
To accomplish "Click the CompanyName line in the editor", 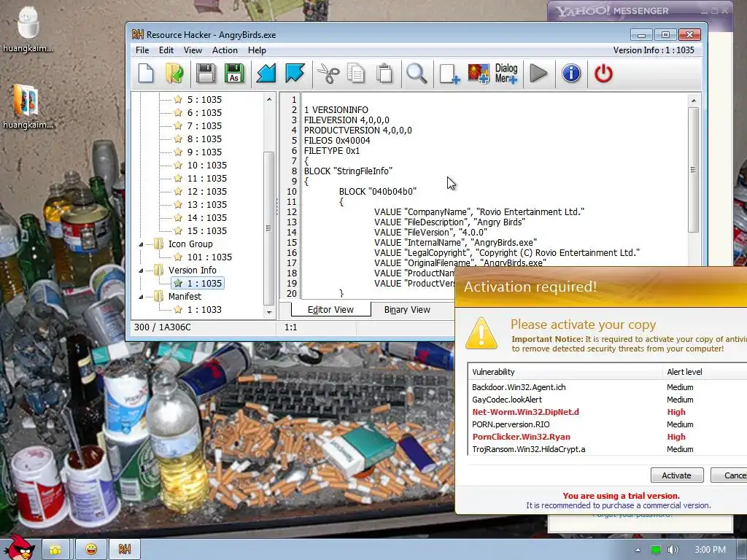I will click(479, 212).
